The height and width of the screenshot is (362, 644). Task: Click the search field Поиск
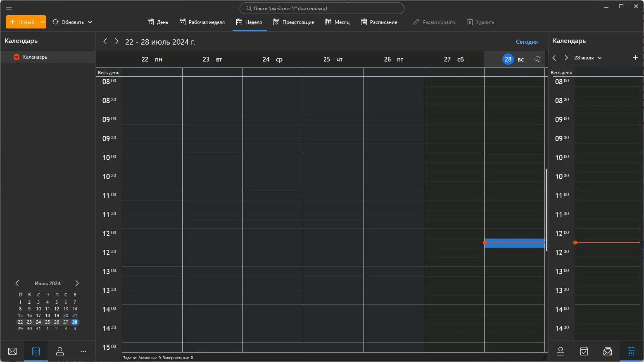pos(322,8)
